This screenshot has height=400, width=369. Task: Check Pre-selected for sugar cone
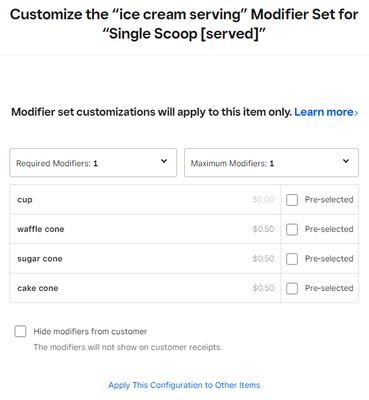pos(292,259)
